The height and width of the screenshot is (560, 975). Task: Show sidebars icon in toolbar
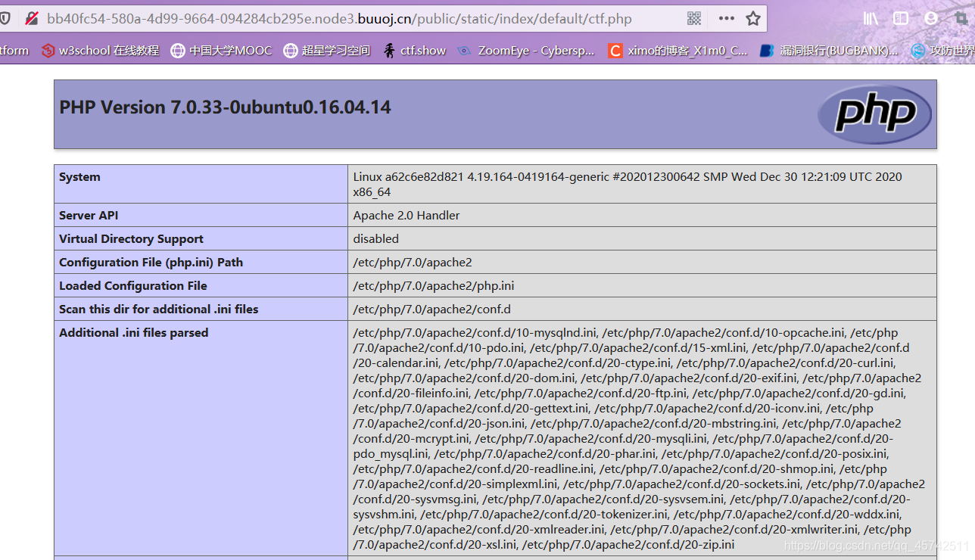click(901, 18)
